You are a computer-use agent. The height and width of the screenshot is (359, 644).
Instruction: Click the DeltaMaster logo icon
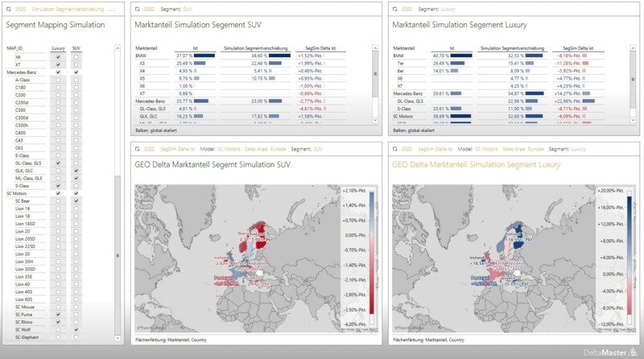(x=630, y=352)
